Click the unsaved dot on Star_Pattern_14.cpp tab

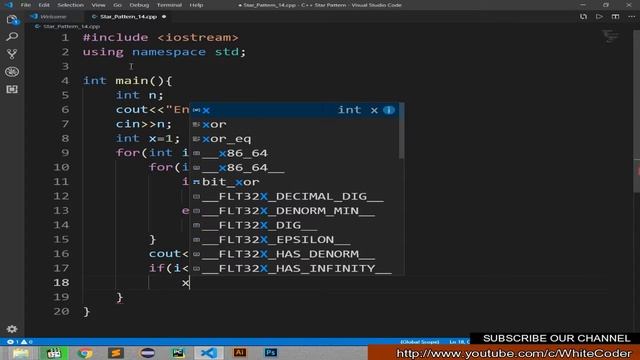coord(164,17)
